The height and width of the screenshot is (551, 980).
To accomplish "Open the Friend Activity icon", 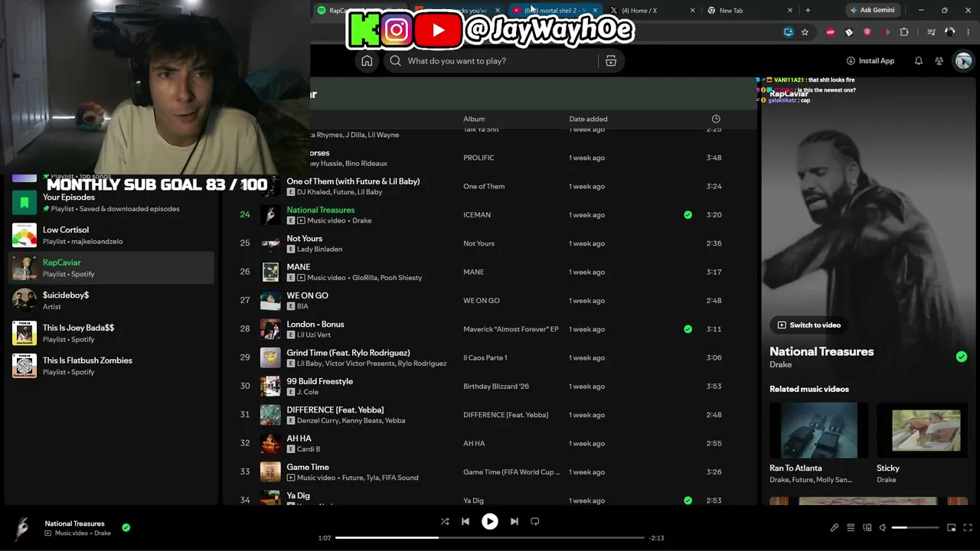I will [x=939, y=61].
